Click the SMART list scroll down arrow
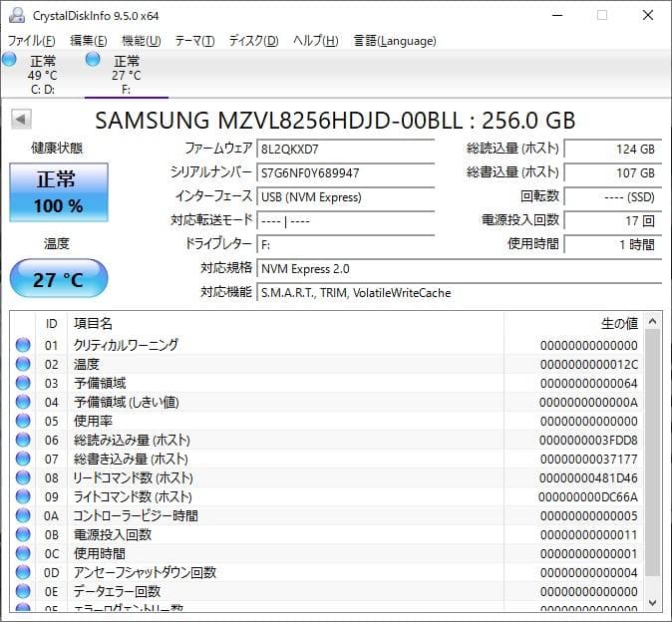This screenshot has width=672, height=622. pos(653,603)
